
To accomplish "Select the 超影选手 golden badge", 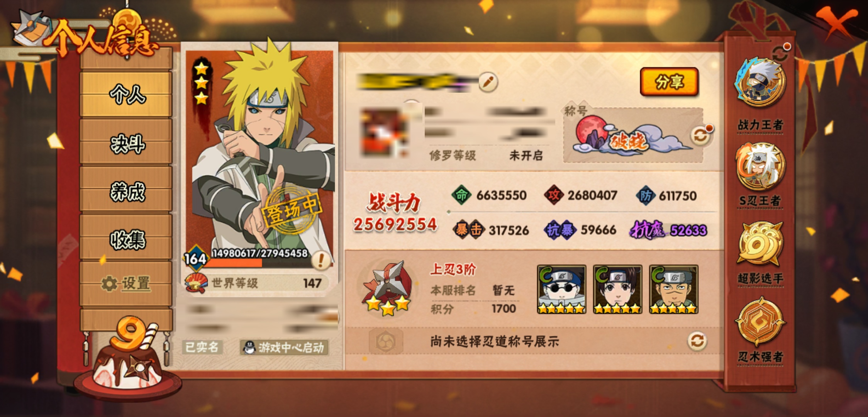I will 761,244.
